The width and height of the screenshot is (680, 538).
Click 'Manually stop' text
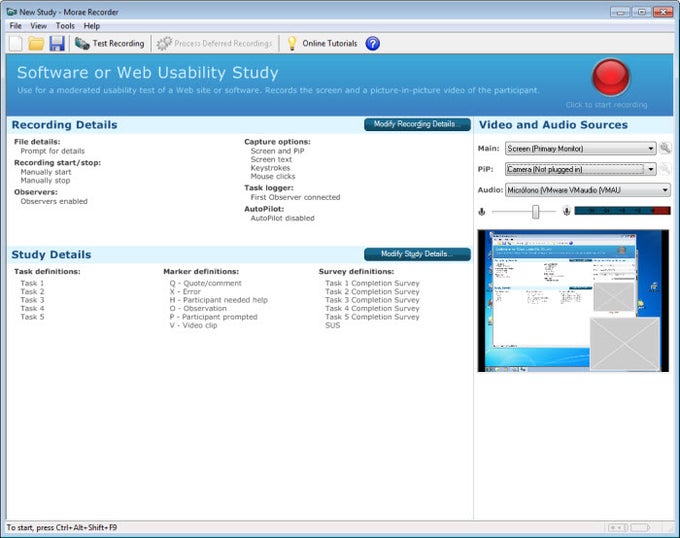pyautogui.click(x=45, y=180)
